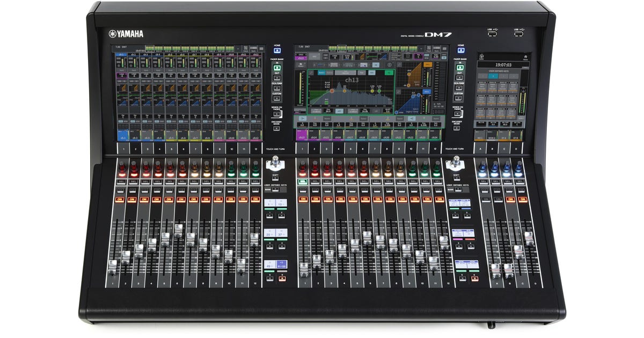
Task: Tap the HOME key beside the left touchscreen
Action: pos(277,50)
